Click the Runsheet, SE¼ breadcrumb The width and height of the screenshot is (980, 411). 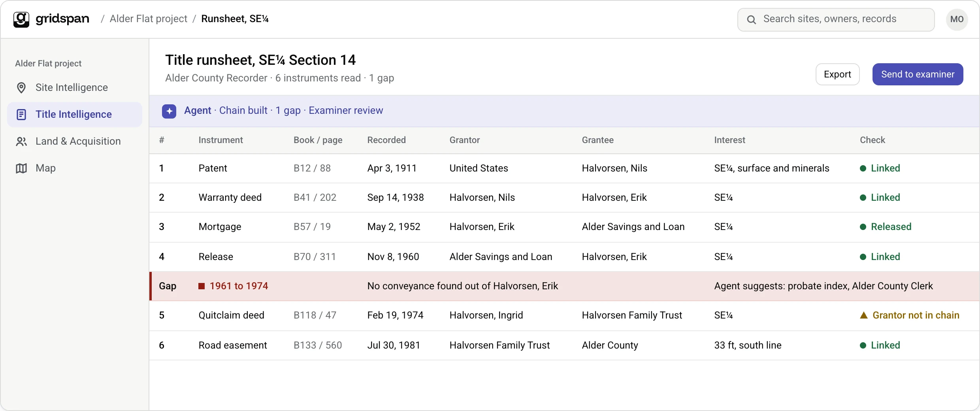235,19
